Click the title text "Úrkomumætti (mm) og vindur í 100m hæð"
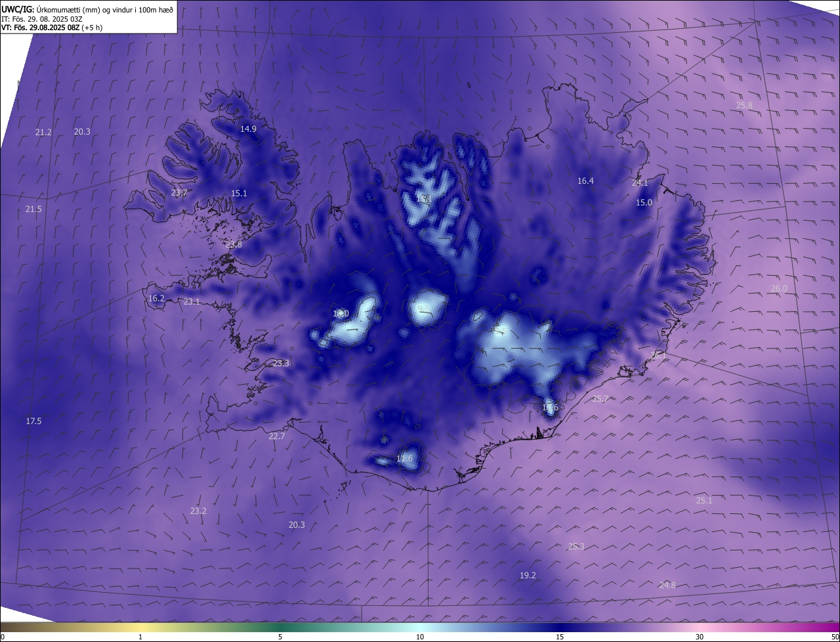Viewport: 840px width, 642px height. [x=105, y=9]
